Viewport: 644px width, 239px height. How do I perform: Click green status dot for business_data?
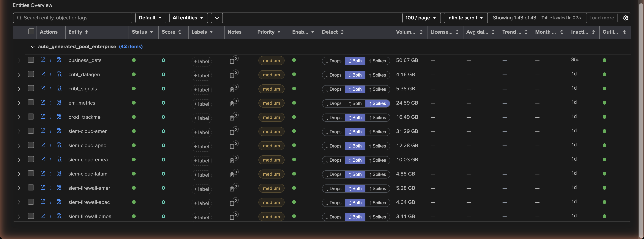tap(134, 60)
